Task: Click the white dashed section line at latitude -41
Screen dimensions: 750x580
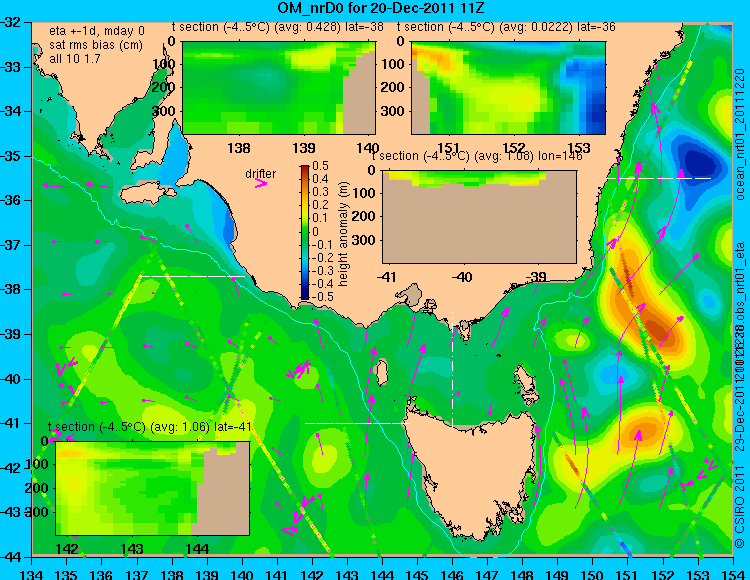Action: (x=357, y=423)
